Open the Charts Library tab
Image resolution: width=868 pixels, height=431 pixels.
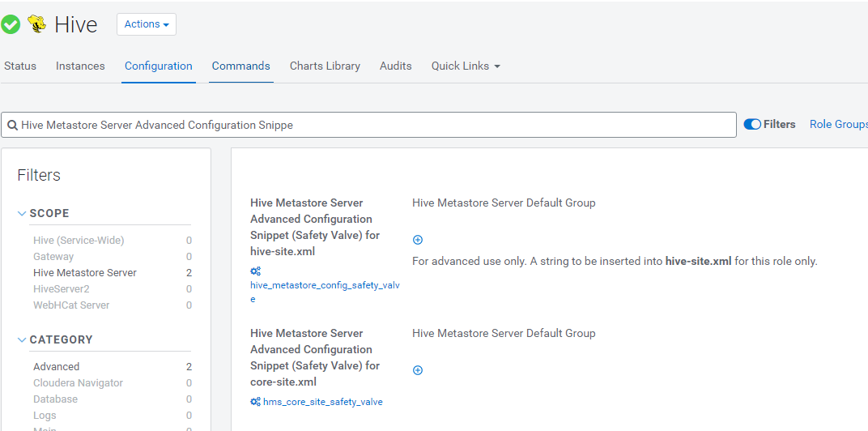[325, 66]
